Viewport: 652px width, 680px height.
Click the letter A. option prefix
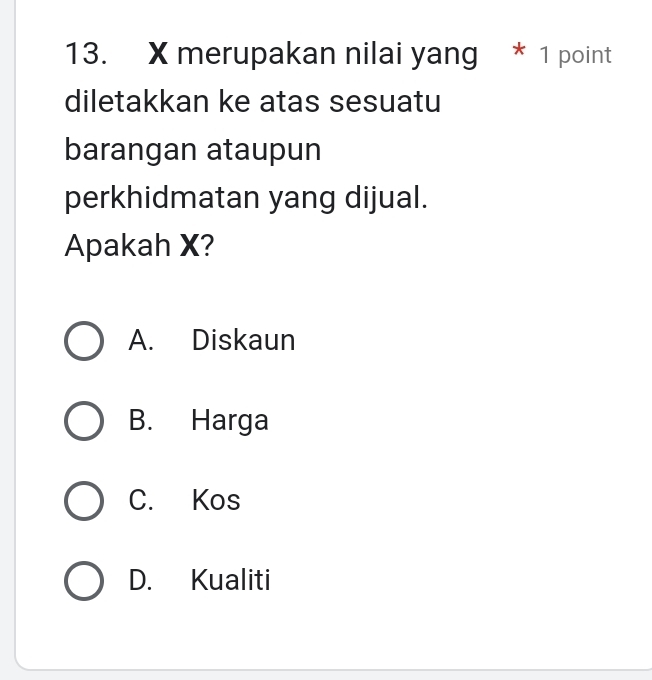click(141, 341)
